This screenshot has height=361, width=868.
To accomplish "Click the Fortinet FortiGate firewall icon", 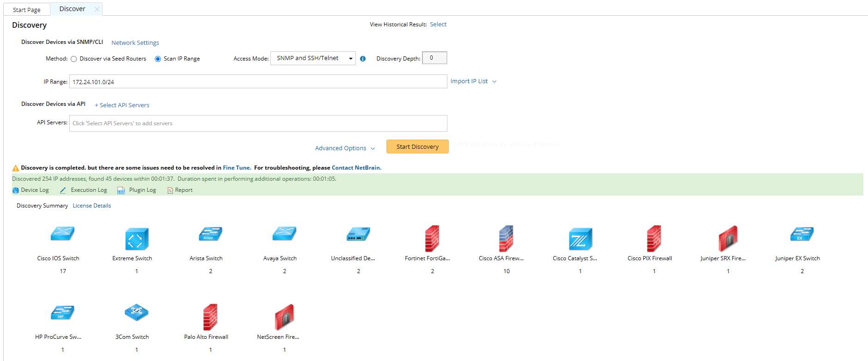I will 432,239.
